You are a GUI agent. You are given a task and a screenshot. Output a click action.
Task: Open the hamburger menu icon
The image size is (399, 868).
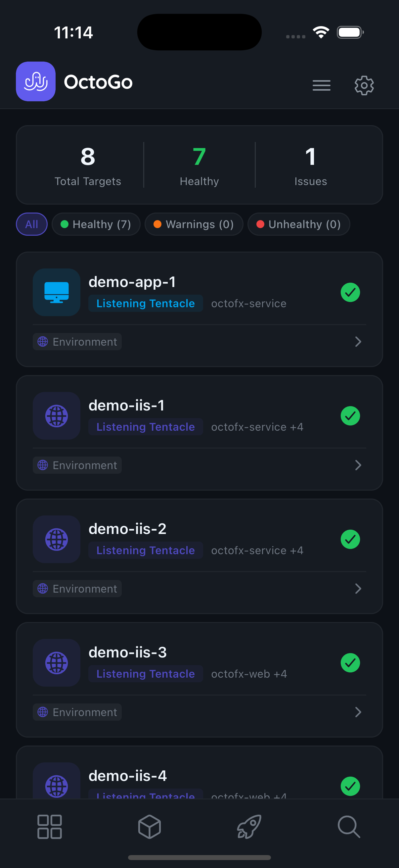[x=321, y=85]
